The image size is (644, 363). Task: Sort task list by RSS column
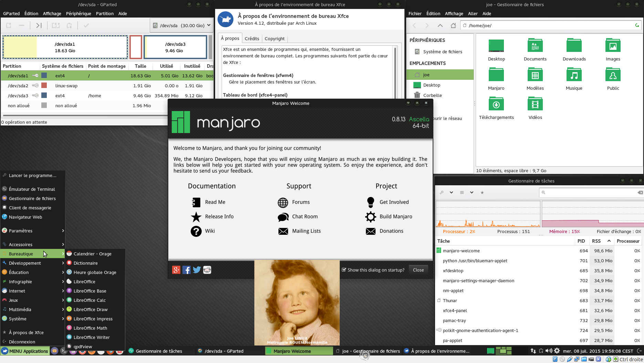(601, 241)
